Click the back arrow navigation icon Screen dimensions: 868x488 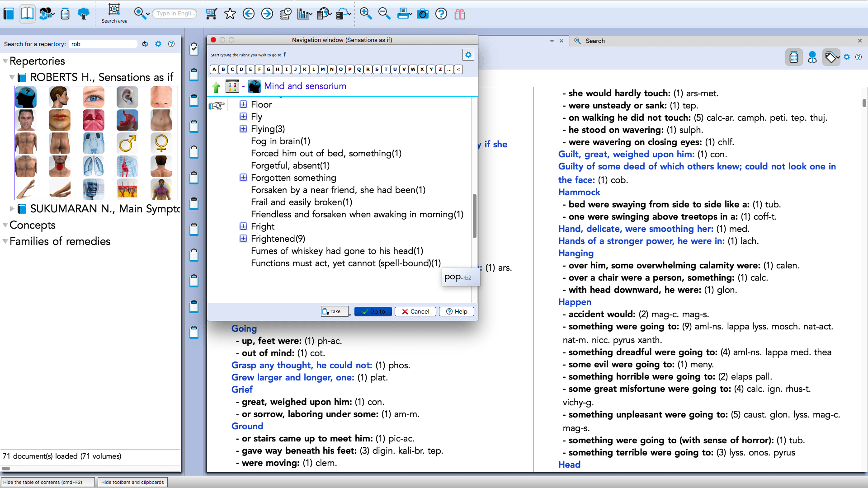(249, 14)
